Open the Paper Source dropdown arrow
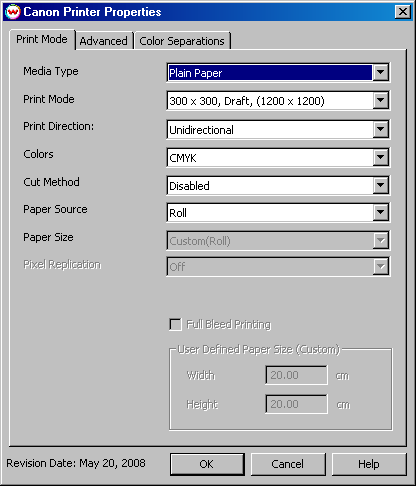 tap(380, 213)
